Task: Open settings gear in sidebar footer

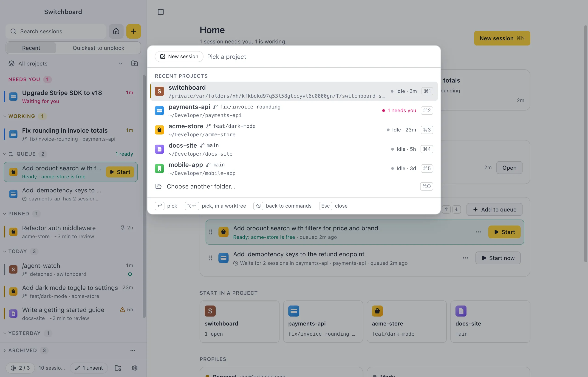Action: tap(135, 368)
